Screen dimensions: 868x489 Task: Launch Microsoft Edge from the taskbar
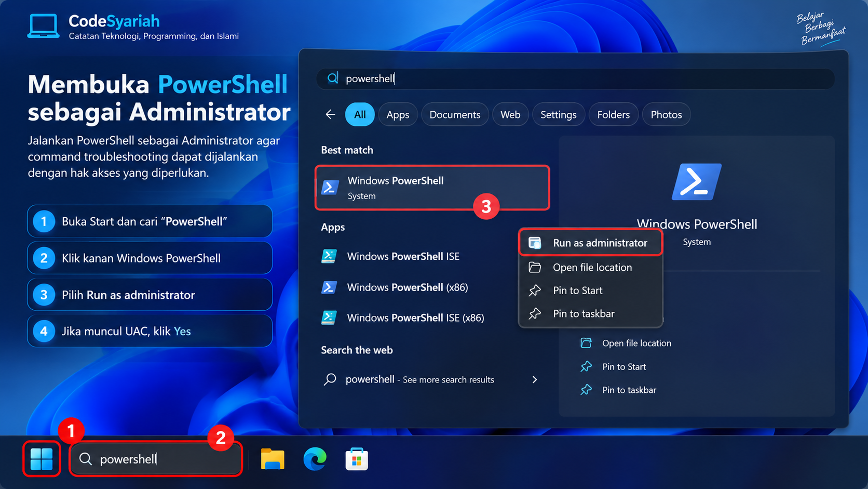tap(315, 459)
